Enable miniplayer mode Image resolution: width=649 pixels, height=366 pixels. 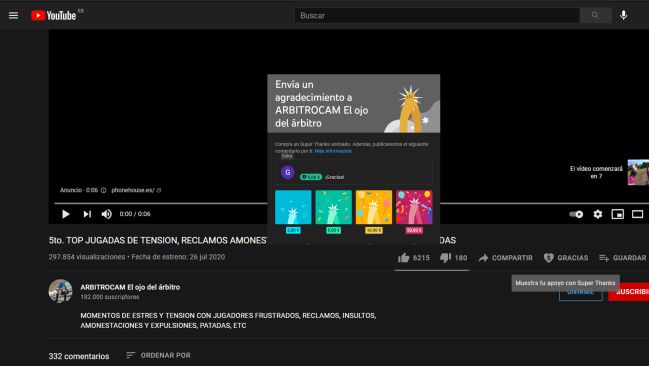click(618, 214)
